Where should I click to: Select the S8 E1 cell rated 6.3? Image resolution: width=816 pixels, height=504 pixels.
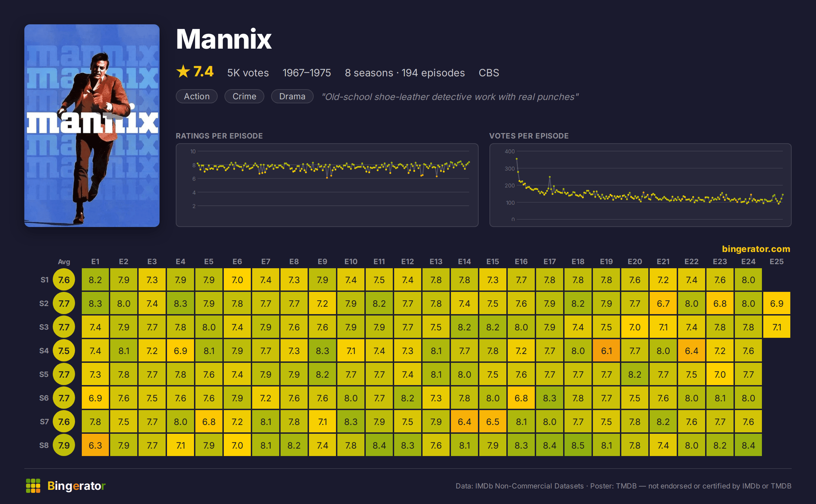pyautogui.click(x=95, y=445)
